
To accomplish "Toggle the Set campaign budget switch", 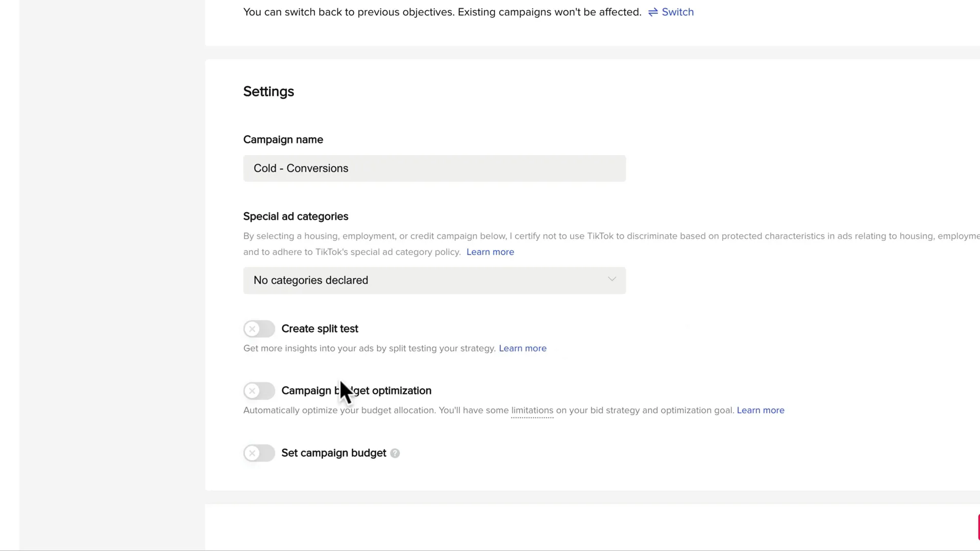I will (x=259, y=453).
